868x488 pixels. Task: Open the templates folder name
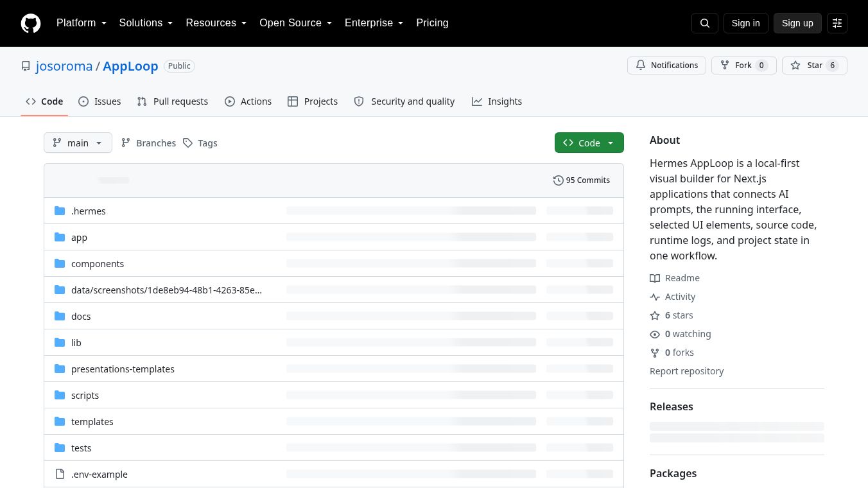pyautogui.click(x=92, y=421)
